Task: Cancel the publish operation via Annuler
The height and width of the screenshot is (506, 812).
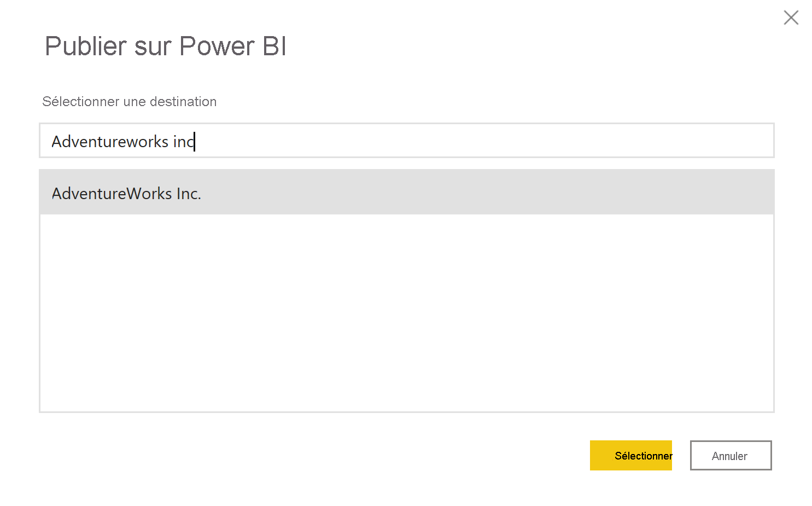Action: [730, 455]
